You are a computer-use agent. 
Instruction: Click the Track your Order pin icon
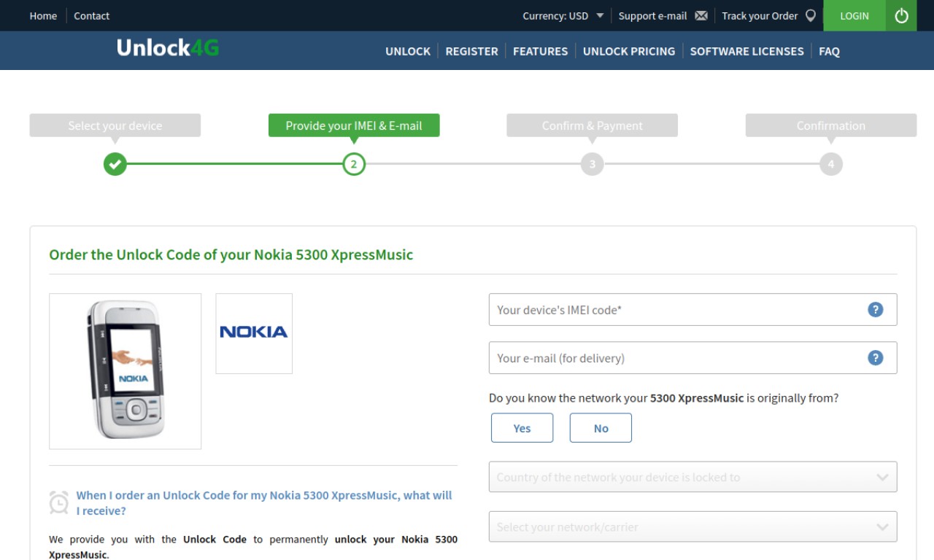click(x=811, y=16)
